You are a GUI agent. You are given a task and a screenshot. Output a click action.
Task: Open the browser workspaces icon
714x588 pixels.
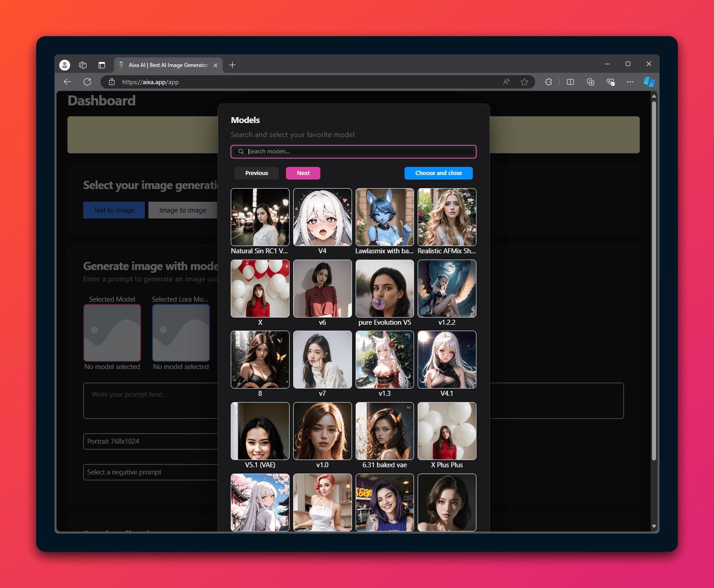pyautogui.click(x=83, y=65)
